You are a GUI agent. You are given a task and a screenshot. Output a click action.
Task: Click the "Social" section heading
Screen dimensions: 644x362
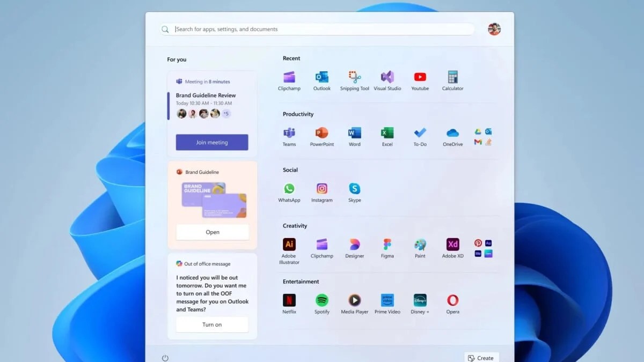pyautogui.click(x=290, y=170)
